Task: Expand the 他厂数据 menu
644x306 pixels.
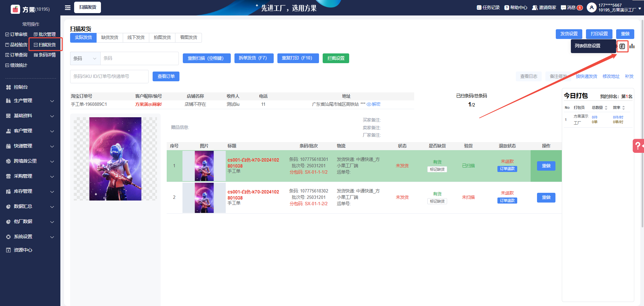Action: pos(30,221)
